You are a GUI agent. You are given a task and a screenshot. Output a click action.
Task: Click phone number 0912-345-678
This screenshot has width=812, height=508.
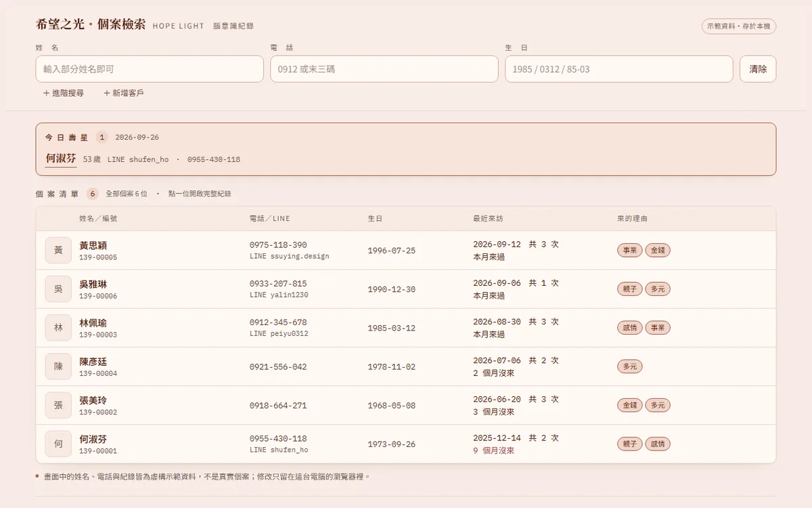[278, 322]
